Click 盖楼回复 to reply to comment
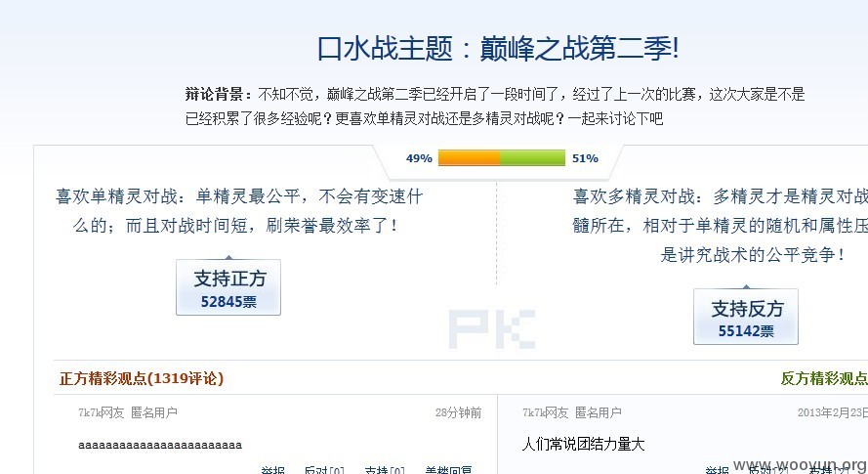This screenshot has height=474, width=868. [x=448, y=470]
